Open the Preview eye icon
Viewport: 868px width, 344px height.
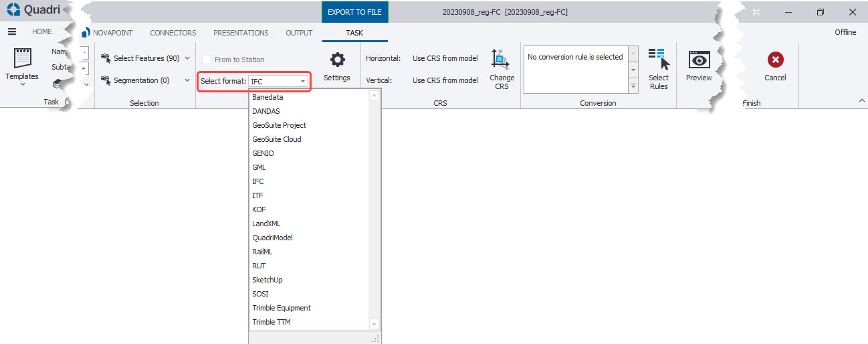point(699,60)
